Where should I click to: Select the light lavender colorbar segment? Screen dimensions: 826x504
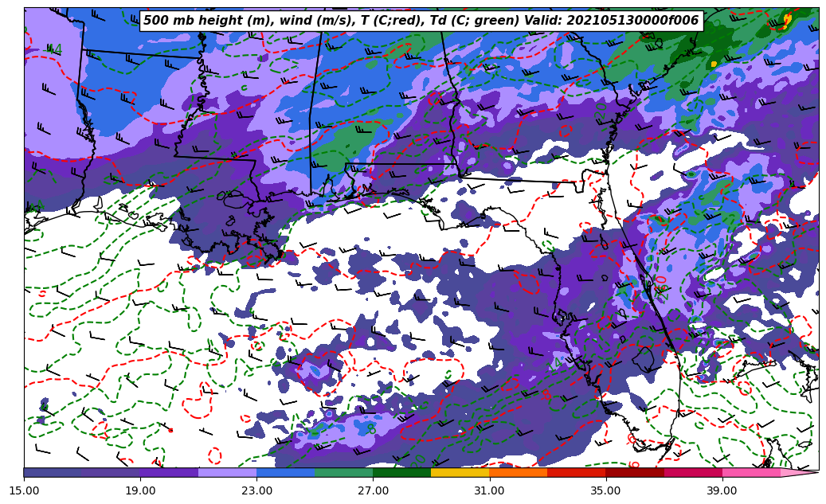pyautogui.click(x=227, y=472)
